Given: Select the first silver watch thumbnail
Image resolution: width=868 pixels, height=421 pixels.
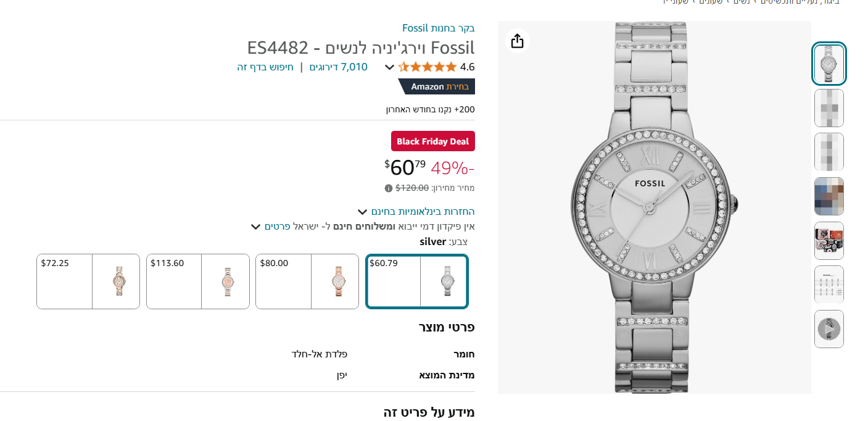Looking at the screenshot, I should pyautogui.click(x=829, y=64).
